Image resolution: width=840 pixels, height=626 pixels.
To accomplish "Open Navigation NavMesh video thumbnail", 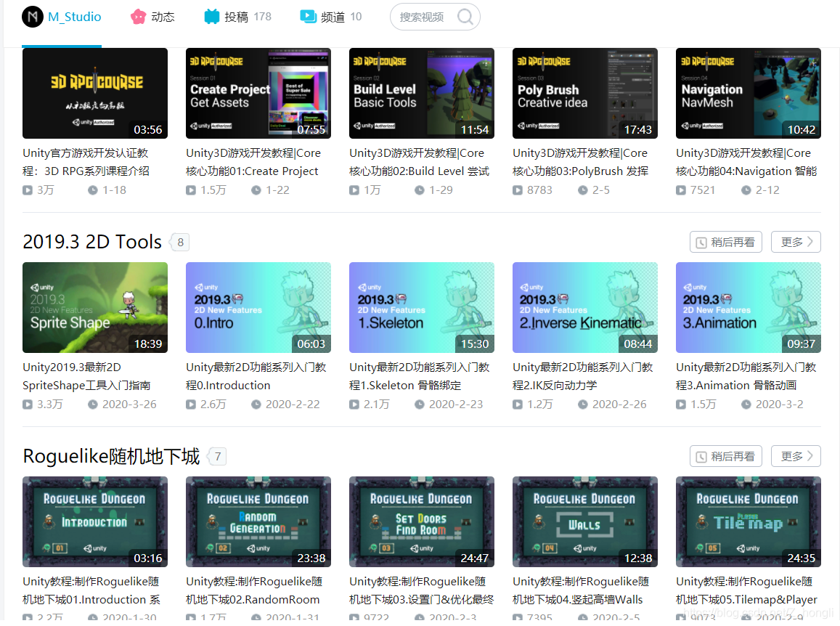I will (x=749, y=93).
